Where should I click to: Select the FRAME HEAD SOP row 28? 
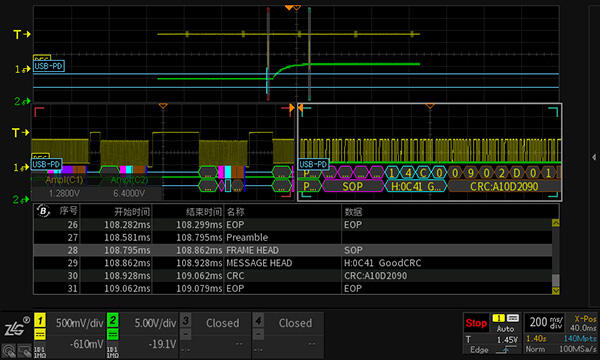293,250
